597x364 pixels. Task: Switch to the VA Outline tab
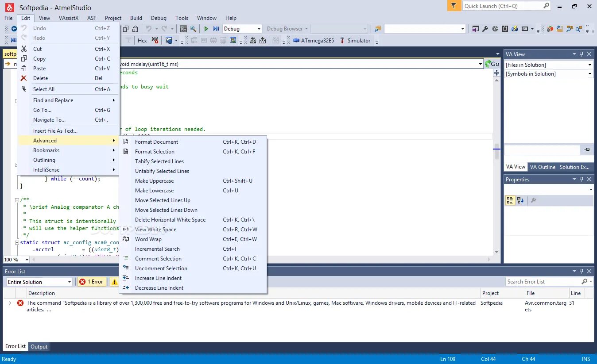tap(543, 167)
